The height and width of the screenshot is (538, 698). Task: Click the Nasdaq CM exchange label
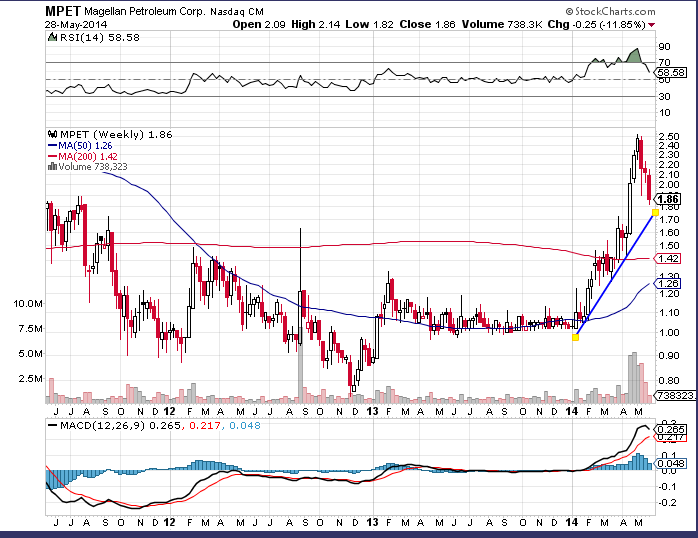coord(237,12)
